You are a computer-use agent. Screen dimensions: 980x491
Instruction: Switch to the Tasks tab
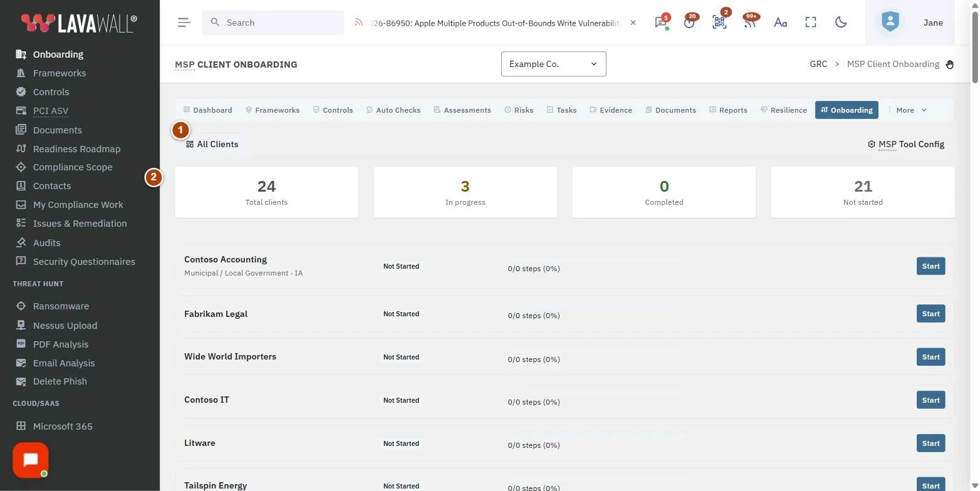point(561,110)
